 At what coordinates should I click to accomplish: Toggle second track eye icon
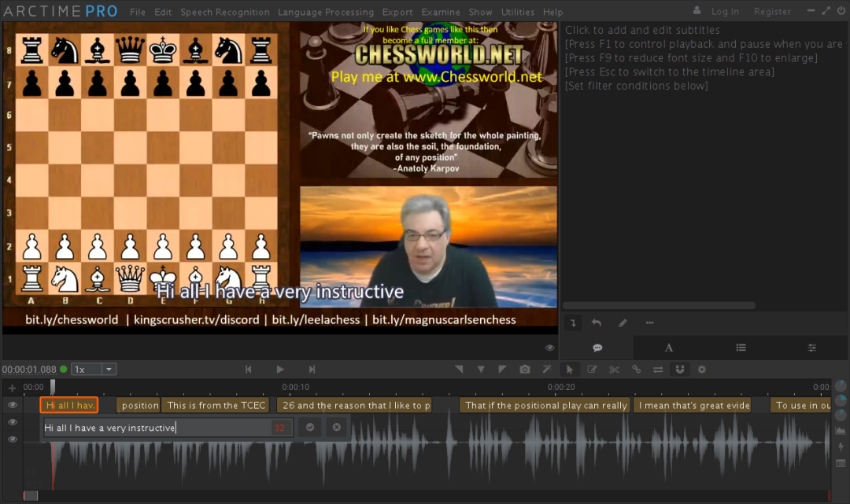(13, 422)
